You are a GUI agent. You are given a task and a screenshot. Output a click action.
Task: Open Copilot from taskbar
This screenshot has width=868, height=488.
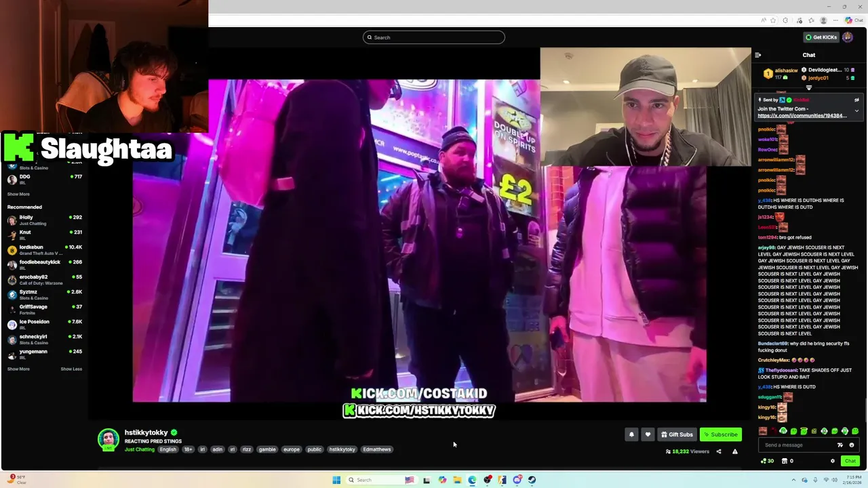click(442, 480)
